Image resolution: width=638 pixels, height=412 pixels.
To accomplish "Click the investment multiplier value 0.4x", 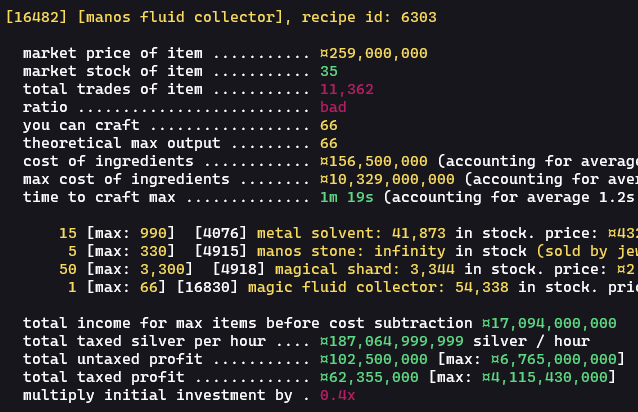I will pos(338,395).
